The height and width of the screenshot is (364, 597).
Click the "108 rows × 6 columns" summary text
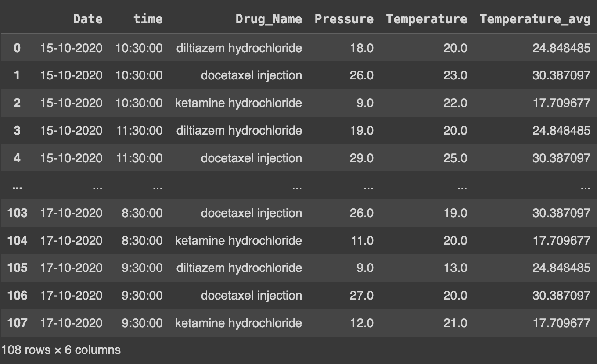[61, 350]
